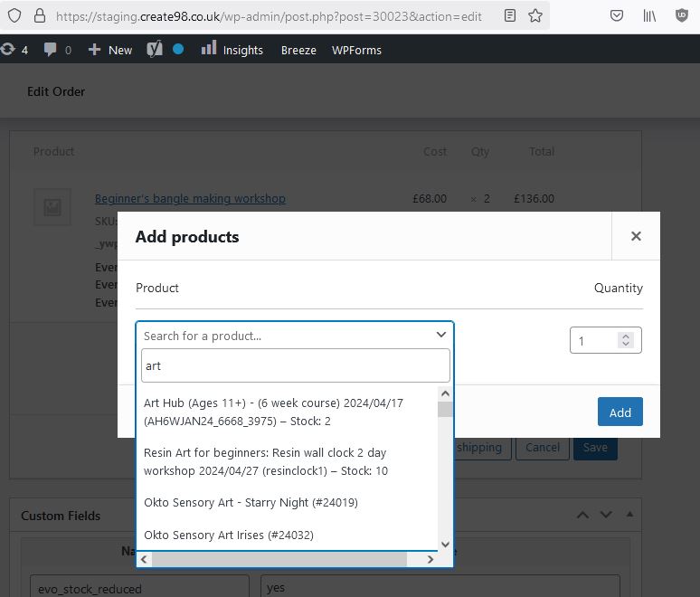700x597 pixels.
Task: Click the evo_stock_reduced name field
Action: pyautogui.click(x=139, y=586)
